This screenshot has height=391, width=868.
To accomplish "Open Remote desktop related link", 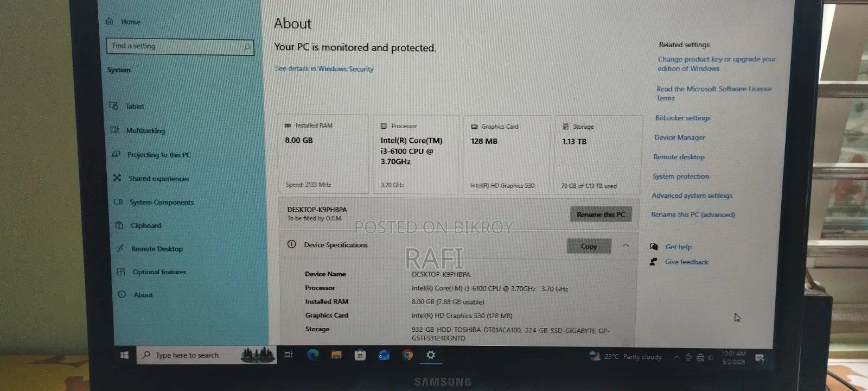I will coord(679,157).
